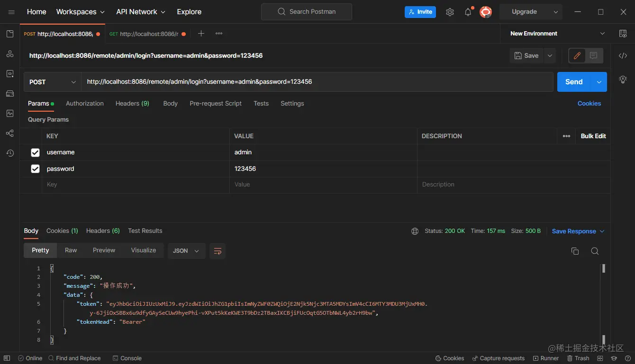Switch to the Authorization tab
Screen dimensions: 635x364
(85, 103)
